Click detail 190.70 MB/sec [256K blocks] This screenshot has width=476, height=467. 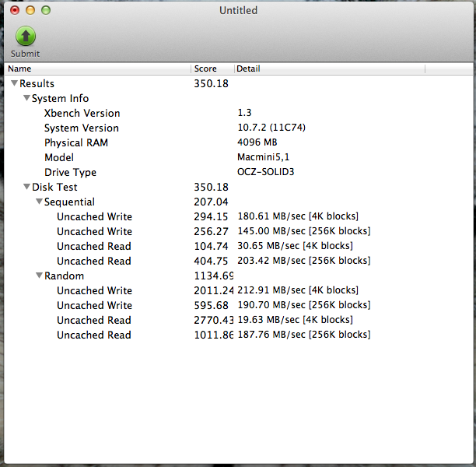304,305
